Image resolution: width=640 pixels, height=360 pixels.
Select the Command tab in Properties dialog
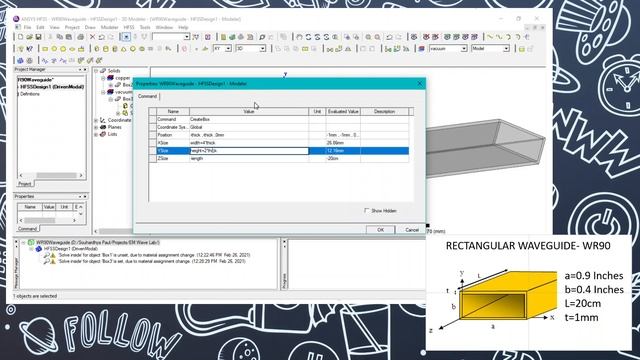tap(147, 96)
